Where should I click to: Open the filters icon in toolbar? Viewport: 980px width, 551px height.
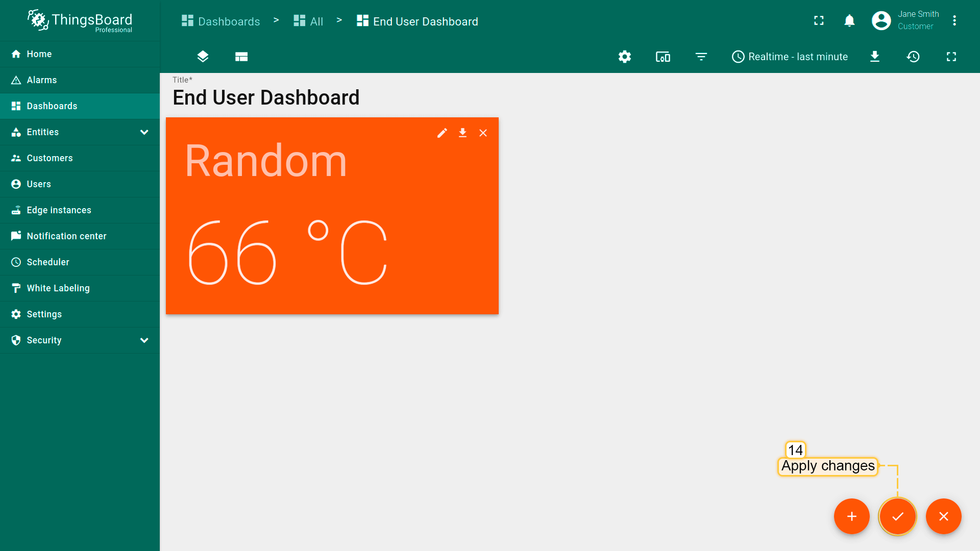click(x=701, y=57)
